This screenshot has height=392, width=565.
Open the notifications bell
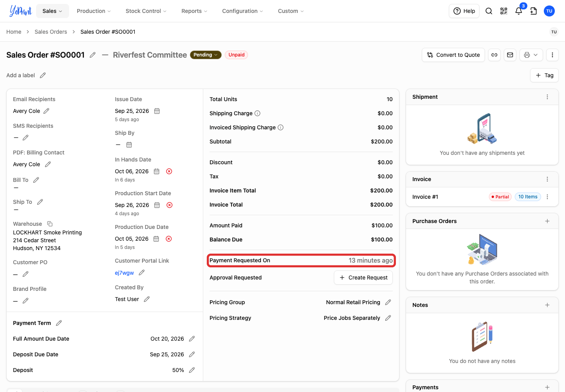point(519,11)
